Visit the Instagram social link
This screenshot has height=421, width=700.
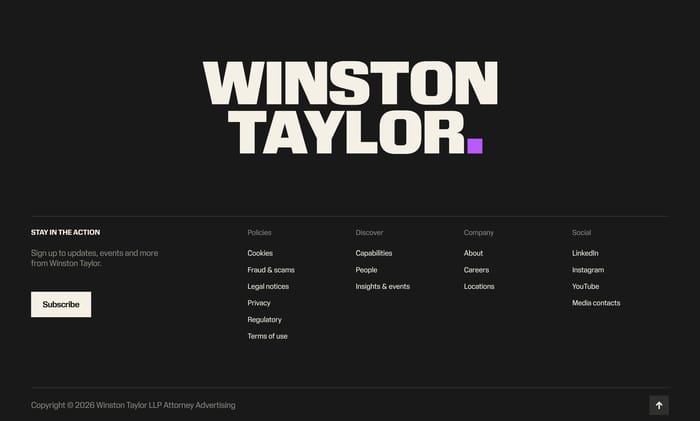click(588, 270)
